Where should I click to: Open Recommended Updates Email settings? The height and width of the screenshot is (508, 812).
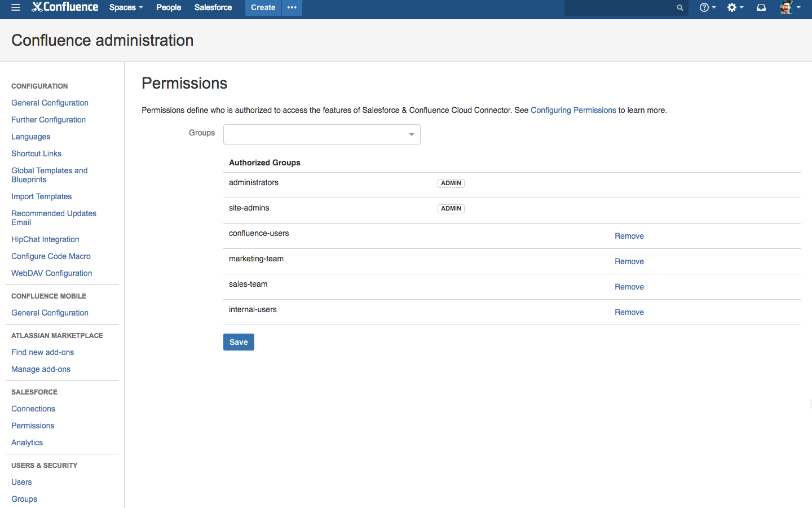pos(54,218)
